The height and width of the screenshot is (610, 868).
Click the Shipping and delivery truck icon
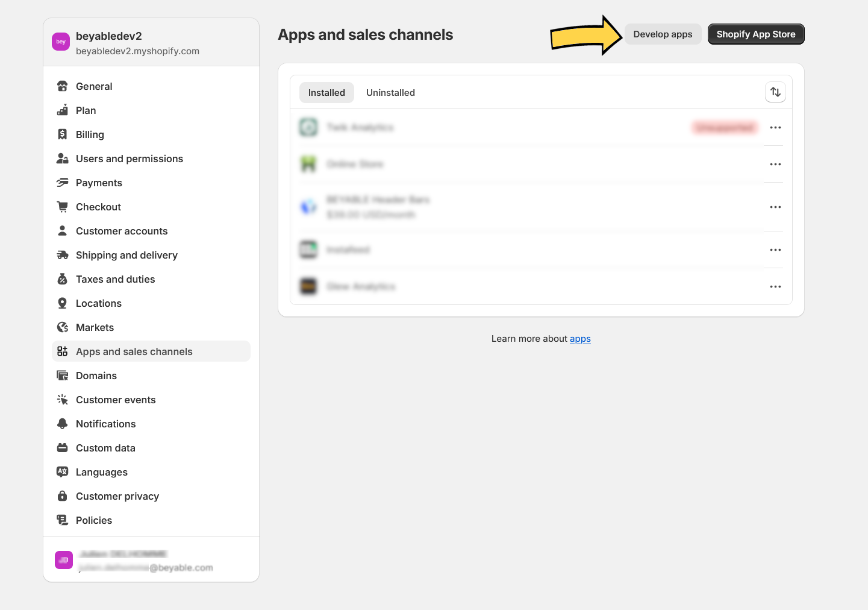[62, 255]
